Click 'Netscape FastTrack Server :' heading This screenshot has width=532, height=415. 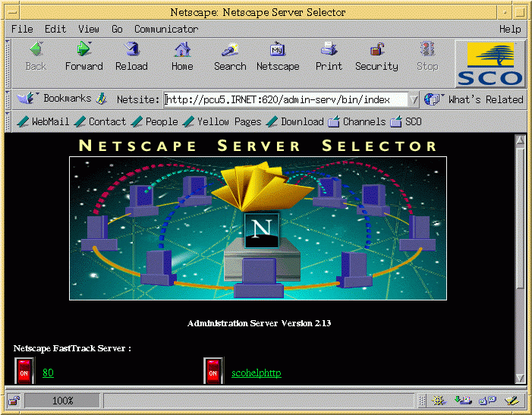click(72, 348)
